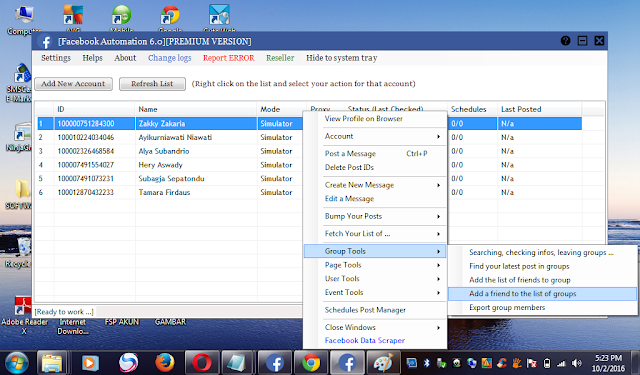640x375 pixels.
Task: Expand the Page Tools submenu
Action: (x=375, y=265)
